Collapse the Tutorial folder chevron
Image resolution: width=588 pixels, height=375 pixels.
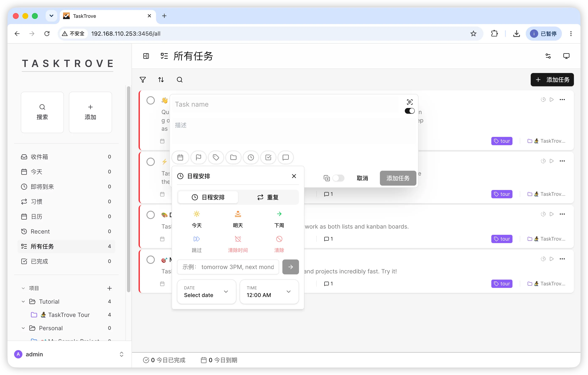tap(23, 302)
